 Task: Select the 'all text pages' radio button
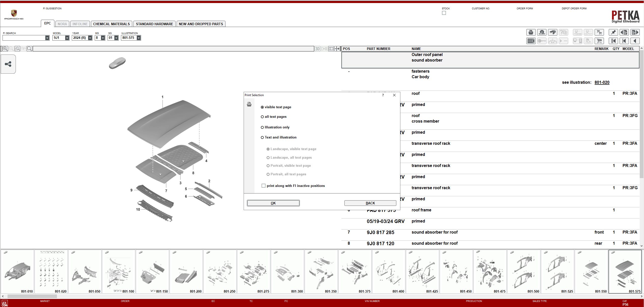pos(262,117)
